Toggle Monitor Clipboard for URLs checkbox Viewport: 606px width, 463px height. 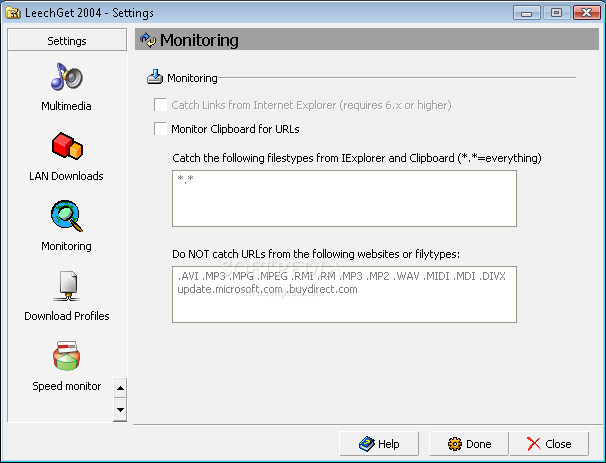[160, 128]
